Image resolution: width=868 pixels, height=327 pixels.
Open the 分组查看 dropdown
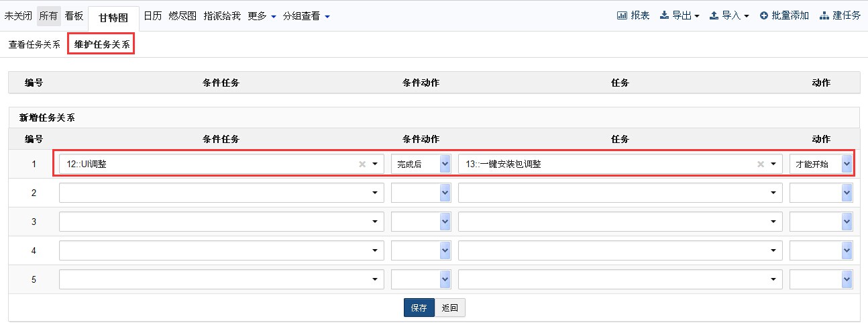click(x=306, y=16)
